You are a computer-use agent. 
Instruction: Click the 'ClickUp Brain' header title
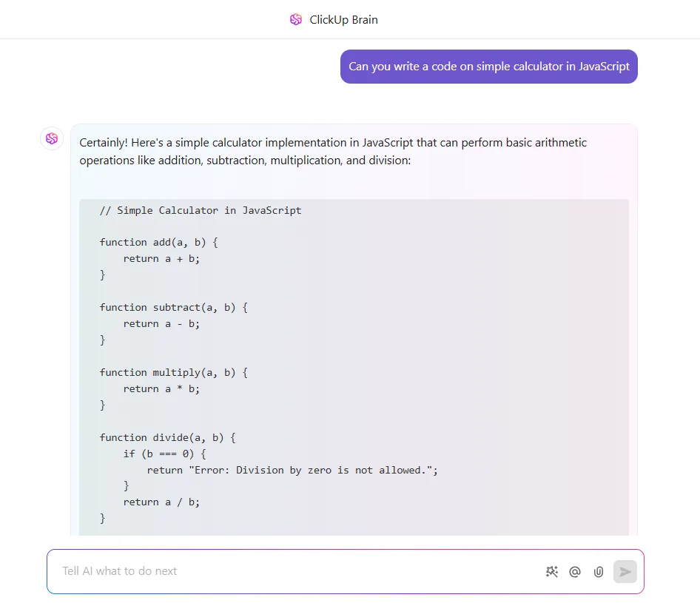344,20
